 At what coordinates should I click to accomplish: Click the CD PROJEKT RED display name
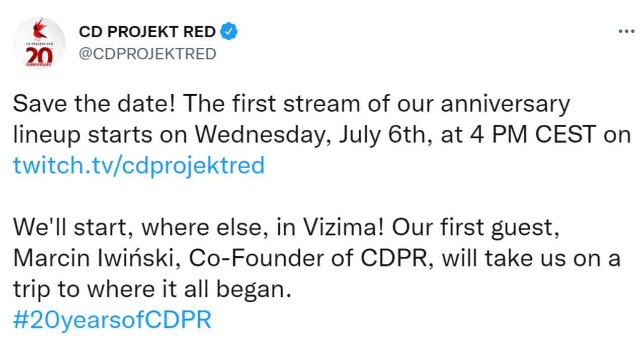coord(148,32)
